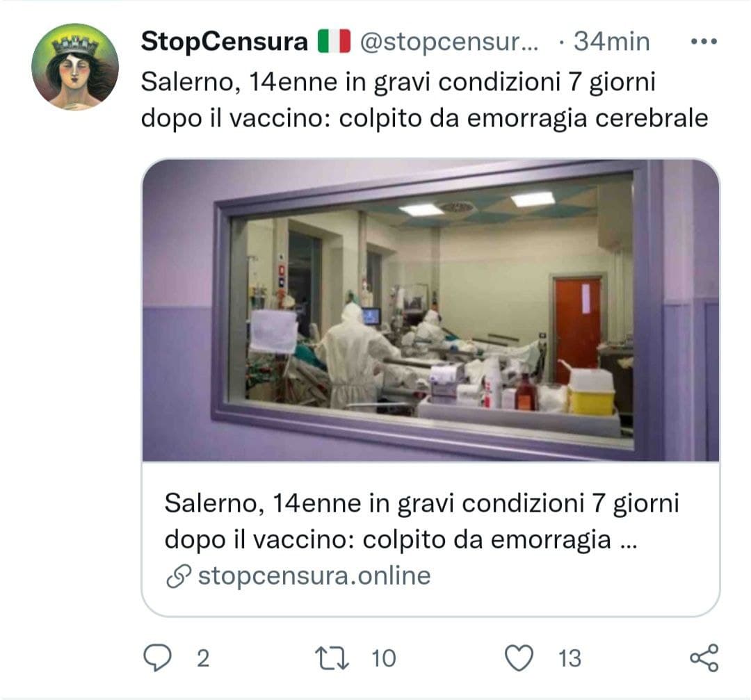Click the 34min timestamp

click(x=612, y=41)
